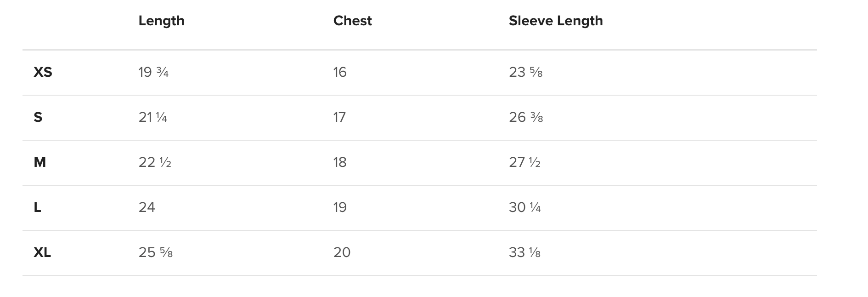The height and width of the screenshot is (297, 868).
Task: Click the M length value 22 ½
Action: [x=155, y=162]
